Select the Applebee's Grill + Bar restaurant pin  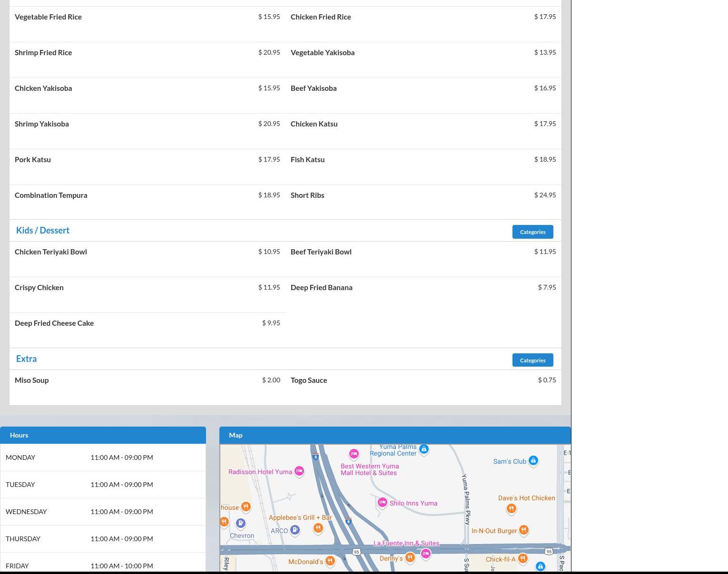(318, 528)
